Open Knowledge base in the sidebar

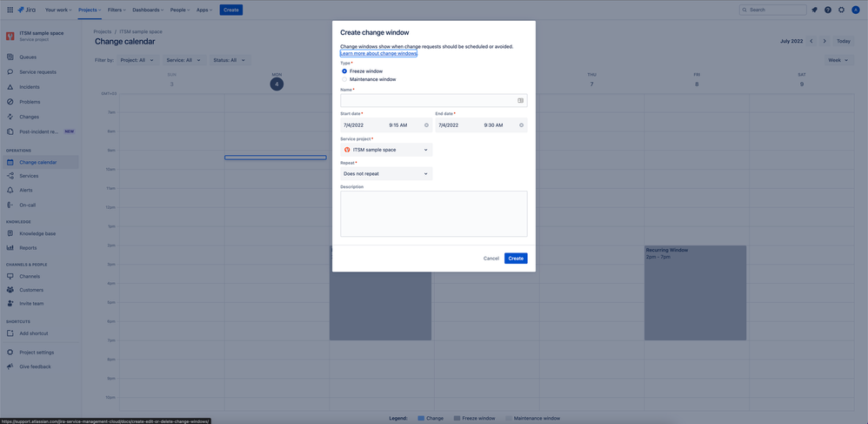coord(41,233)
